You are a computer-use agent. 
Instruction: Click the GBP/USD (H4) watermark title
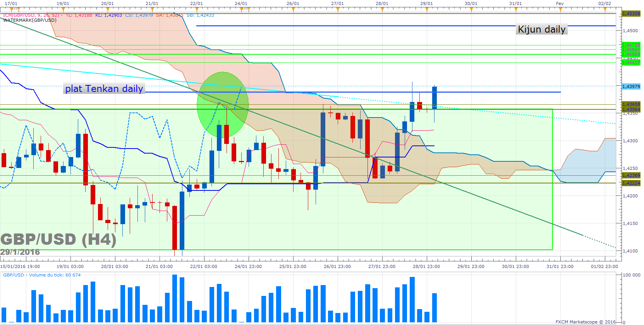tap(58, 239)
